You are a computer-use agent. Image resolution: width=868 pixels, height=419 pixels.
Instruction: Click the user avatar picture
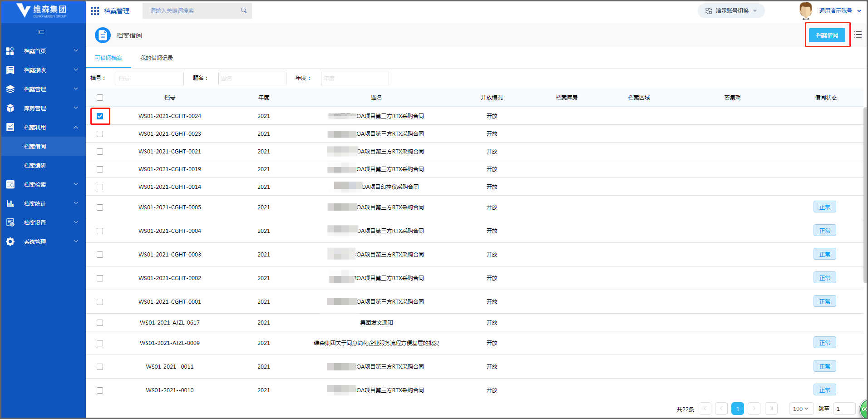coord(806,10)
